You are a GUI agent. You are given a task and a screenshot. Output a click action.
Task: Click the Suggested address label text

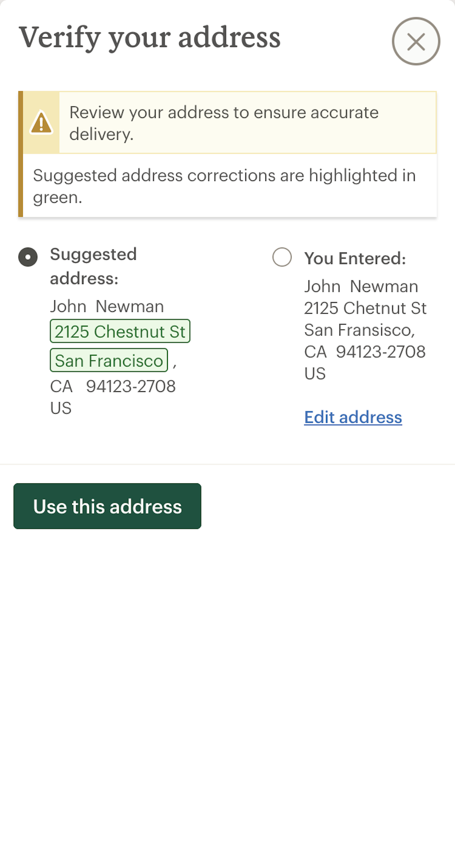[x=93, y=266]
